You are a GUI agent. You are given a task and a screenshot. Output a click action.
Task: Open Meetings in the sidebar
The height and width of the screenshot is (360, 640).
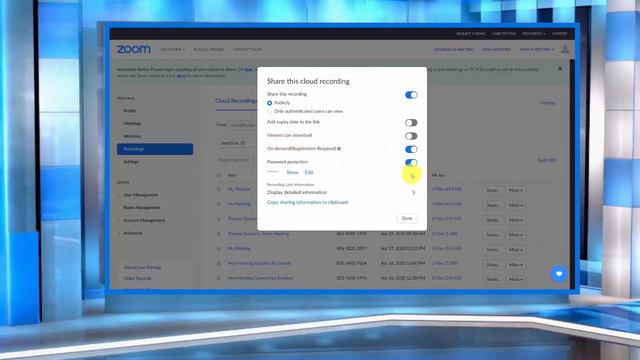coord(132,123)
